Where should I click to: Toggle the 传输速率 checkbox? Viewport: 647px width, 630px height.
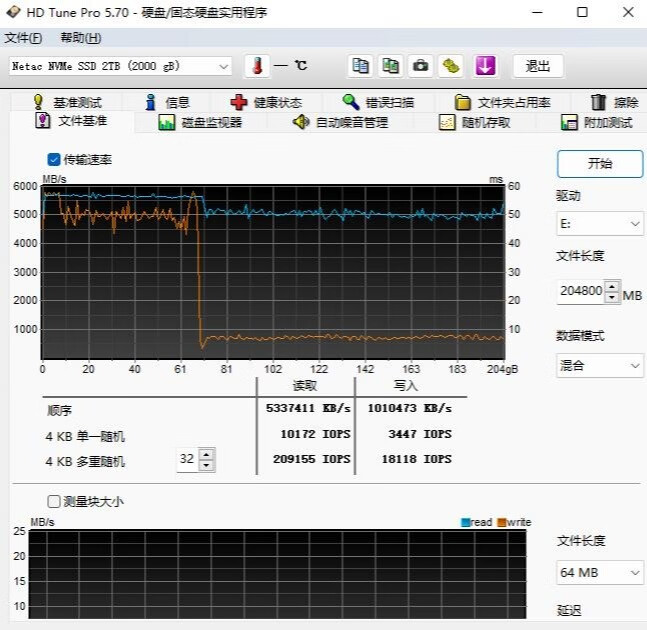(x=54, y=160)
